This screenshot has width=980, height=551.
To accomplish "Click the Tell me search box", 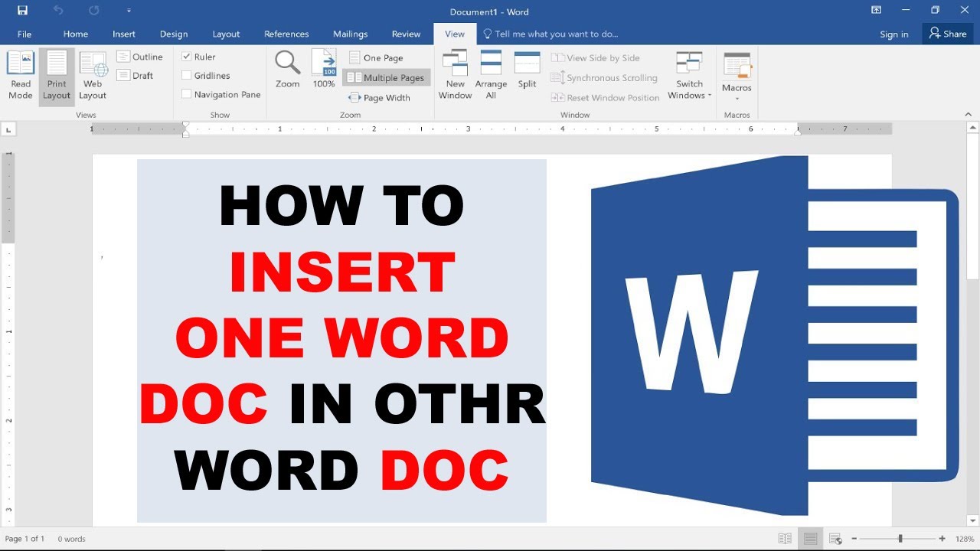I will click(x=550, y=34).
